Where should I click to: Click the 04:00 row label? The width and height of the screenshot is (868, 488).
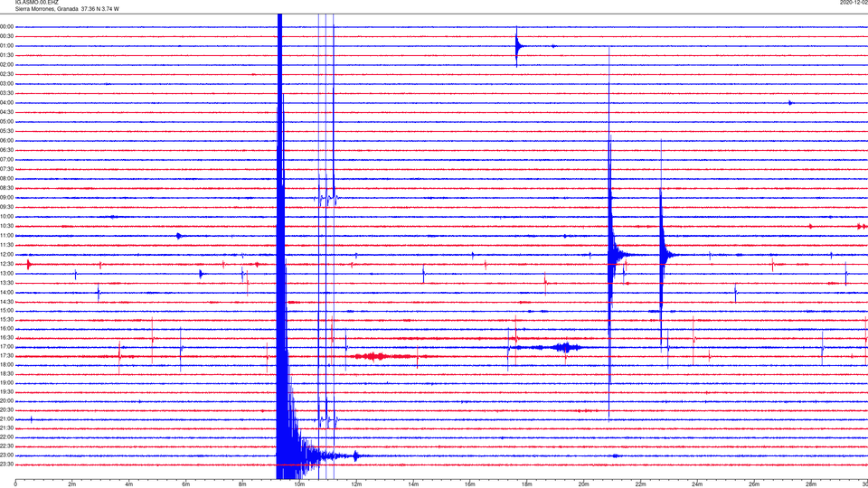click(6, 102)
